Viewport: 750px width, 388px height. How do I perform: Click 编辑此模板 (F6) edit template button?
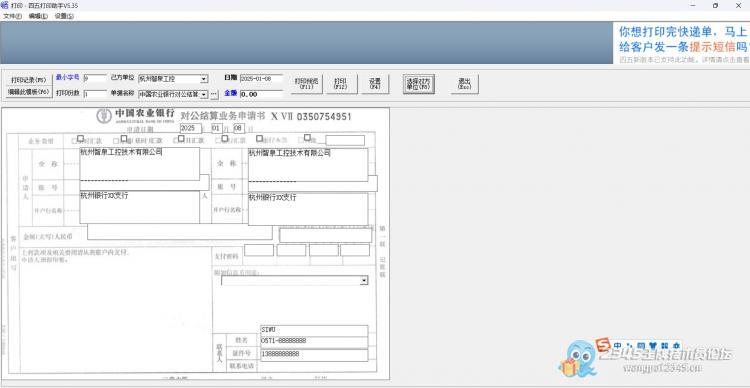[x=29, y=91]
